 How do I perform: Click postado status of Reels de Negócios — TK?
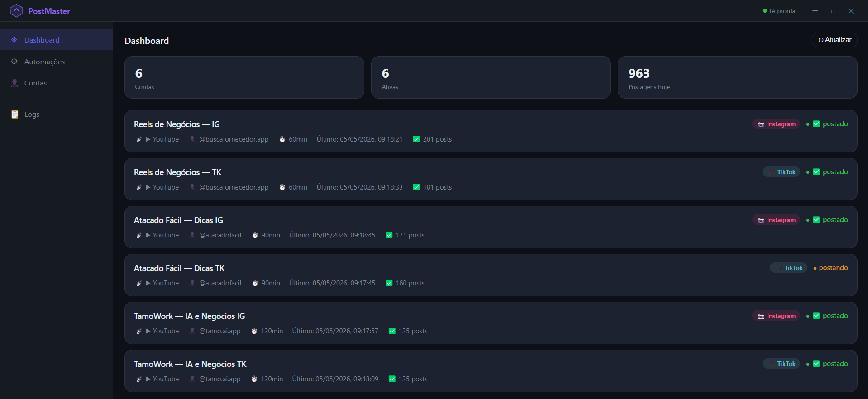point(827,172)
